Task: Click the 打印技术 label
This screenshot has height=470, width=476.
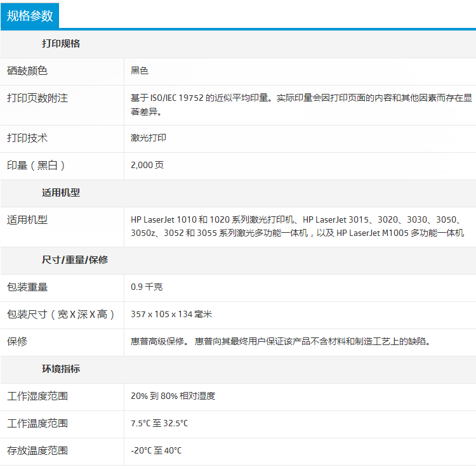Action: (27, 138)
